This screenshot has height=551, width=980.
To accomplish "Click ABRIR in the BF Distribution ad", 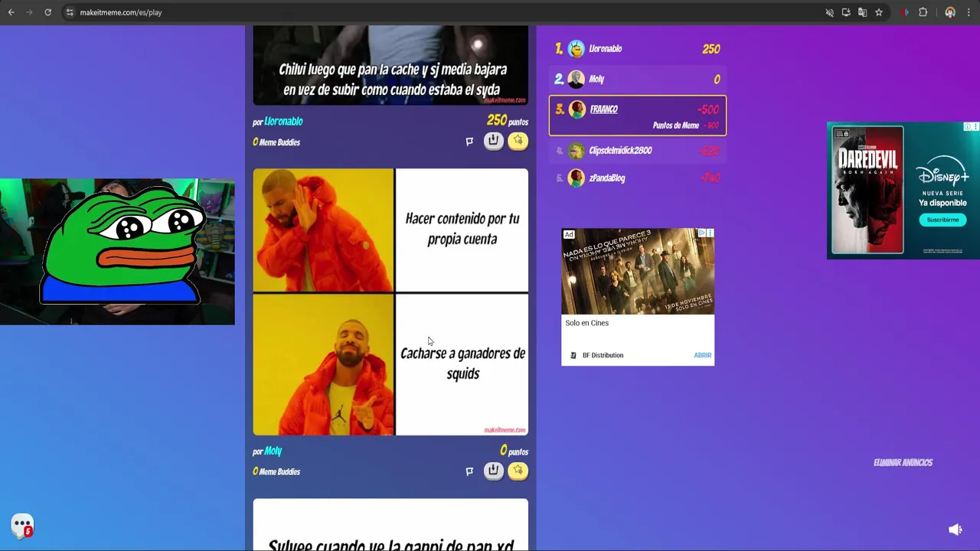I will pos(703,355).
